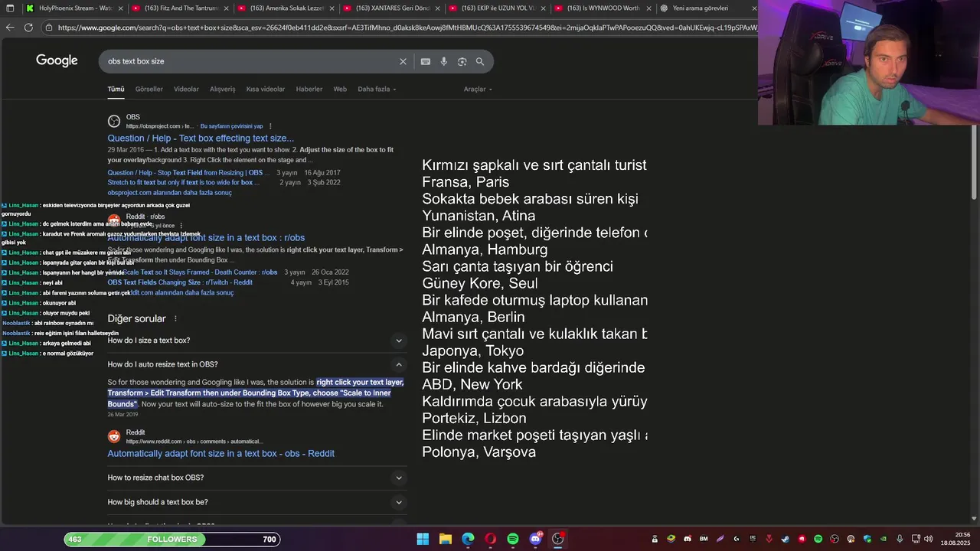Select the Haberler search filter

coord(309,89)
